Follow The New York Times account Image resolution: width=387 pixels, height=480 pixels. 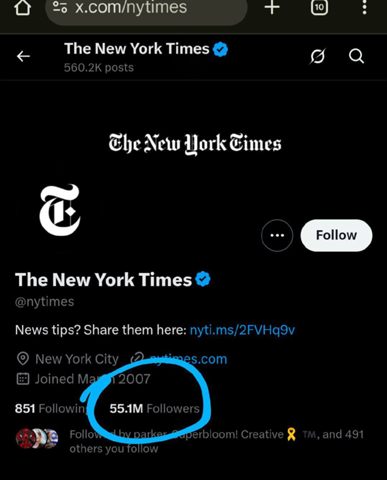[x=336, y=235]
